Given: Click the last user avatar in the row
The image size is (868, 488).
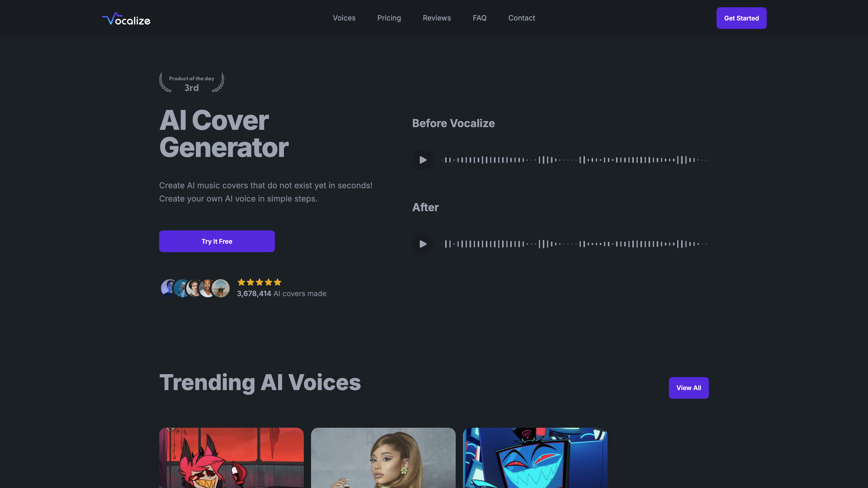Looking at the screenshot, I should [221, 288].
